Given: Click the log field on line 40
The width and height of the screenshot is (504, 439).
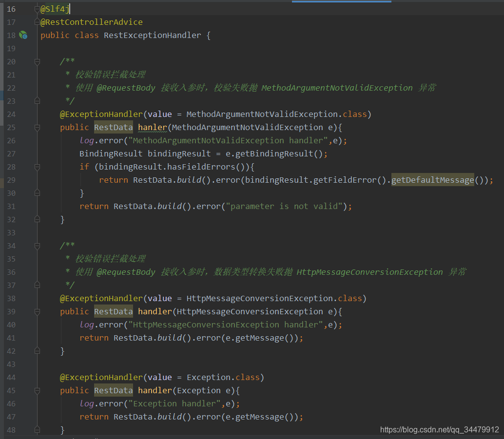Looking at the screenshot, I should pos(87,325).
